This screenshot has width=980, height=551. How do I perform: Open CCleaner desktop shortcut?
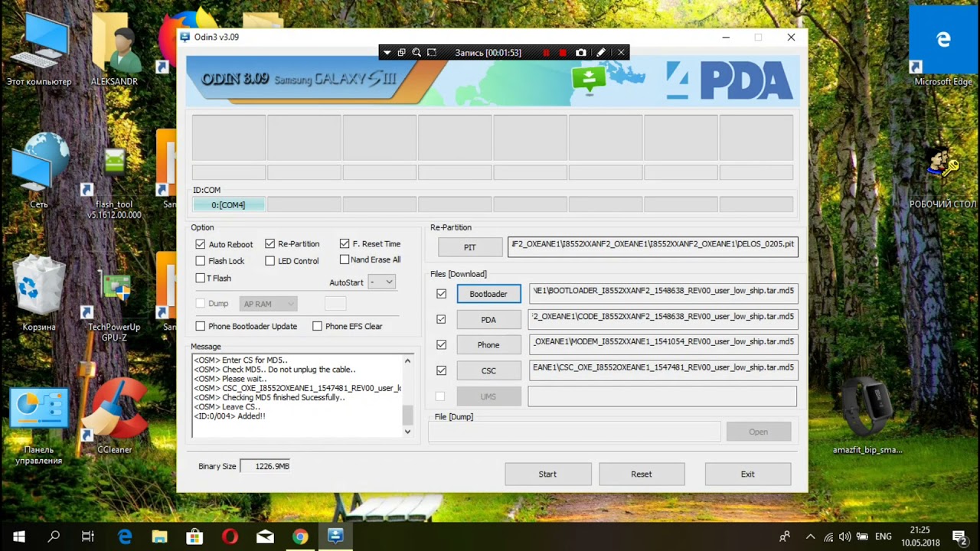click(114, 417)
